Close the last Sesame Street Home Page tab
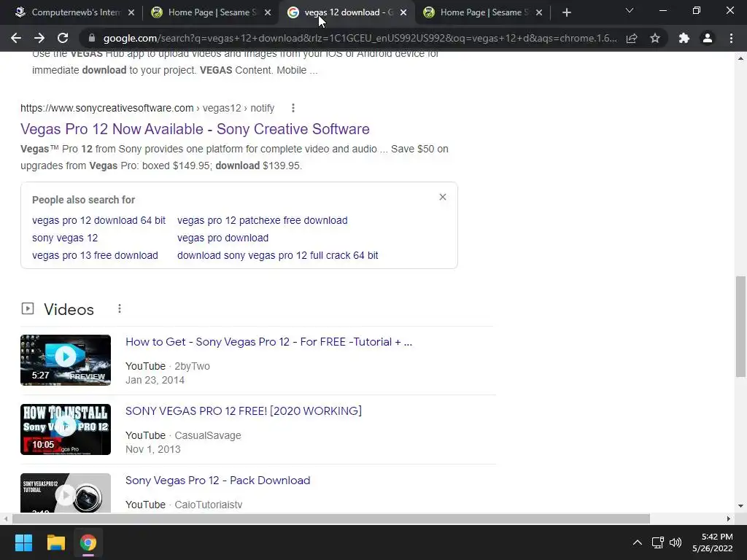 [x=539, y=12]
